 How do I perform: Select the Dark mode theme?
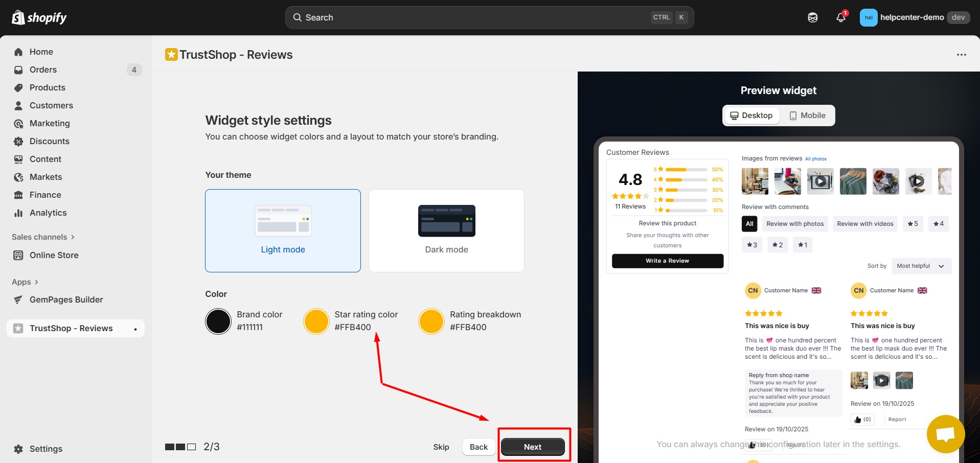pos(446,230)
